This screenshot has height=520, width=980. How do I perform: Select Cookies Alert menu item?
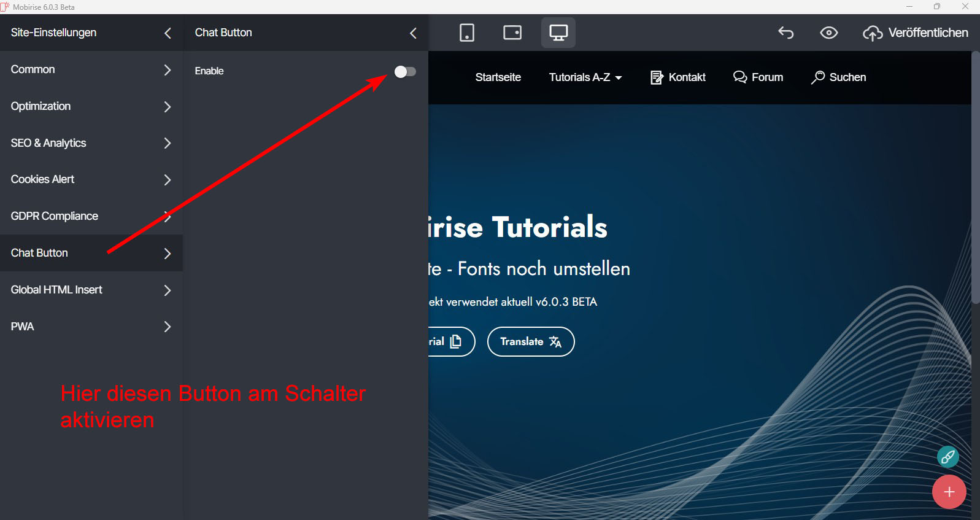91,180
